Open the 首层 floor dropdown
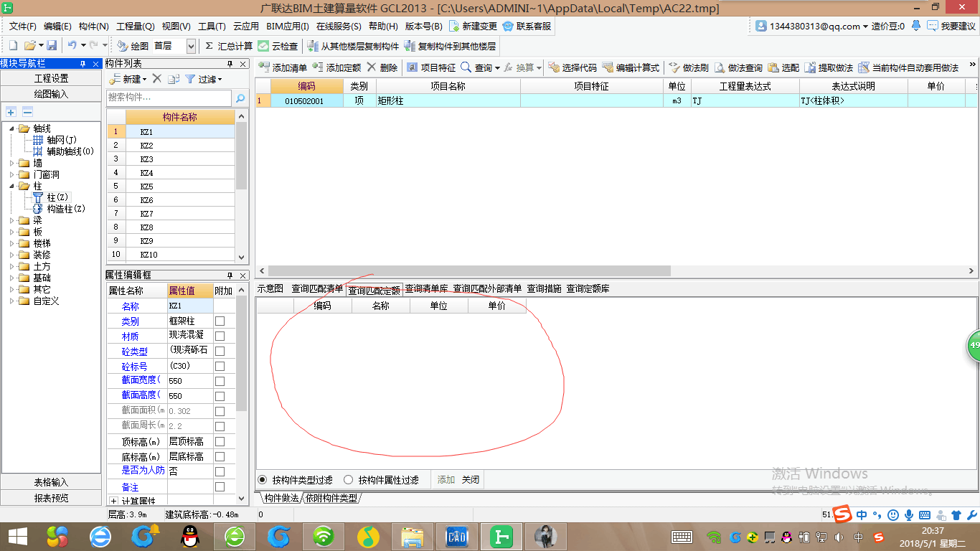 click(191, 46)
